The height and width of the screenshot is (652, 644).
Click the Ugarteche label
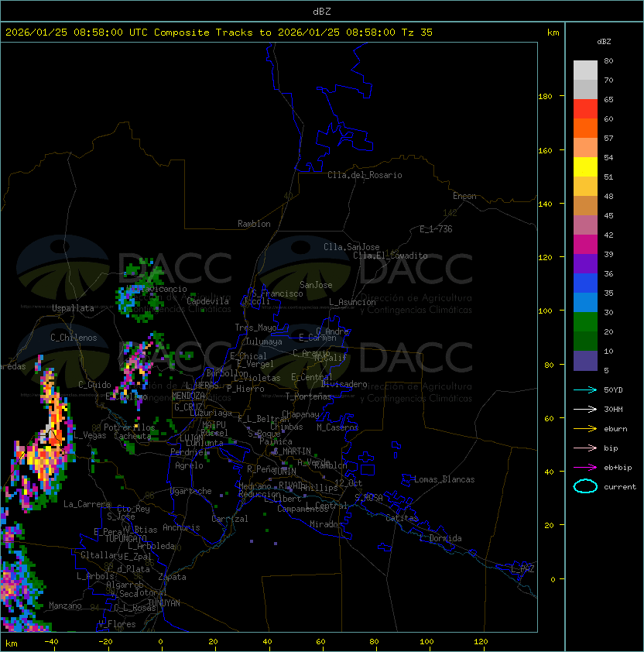point(191,491)
